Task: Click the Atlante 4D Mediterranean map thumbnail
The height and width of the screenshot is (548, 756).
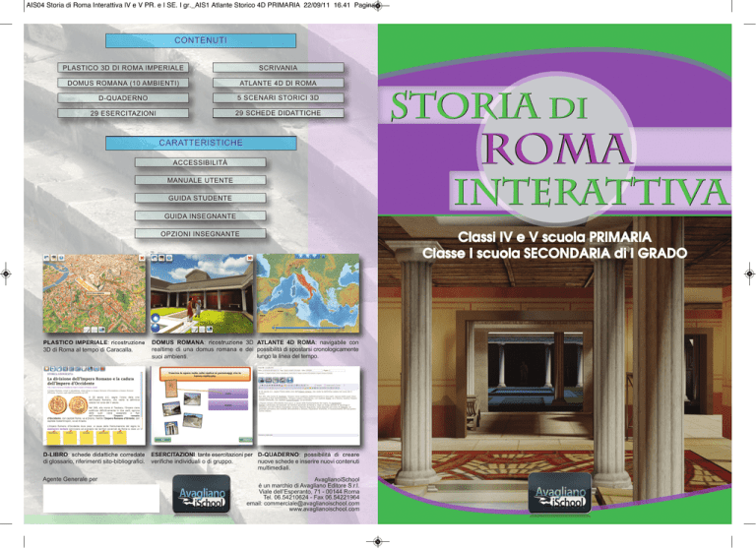Action: tap(308, 293)
